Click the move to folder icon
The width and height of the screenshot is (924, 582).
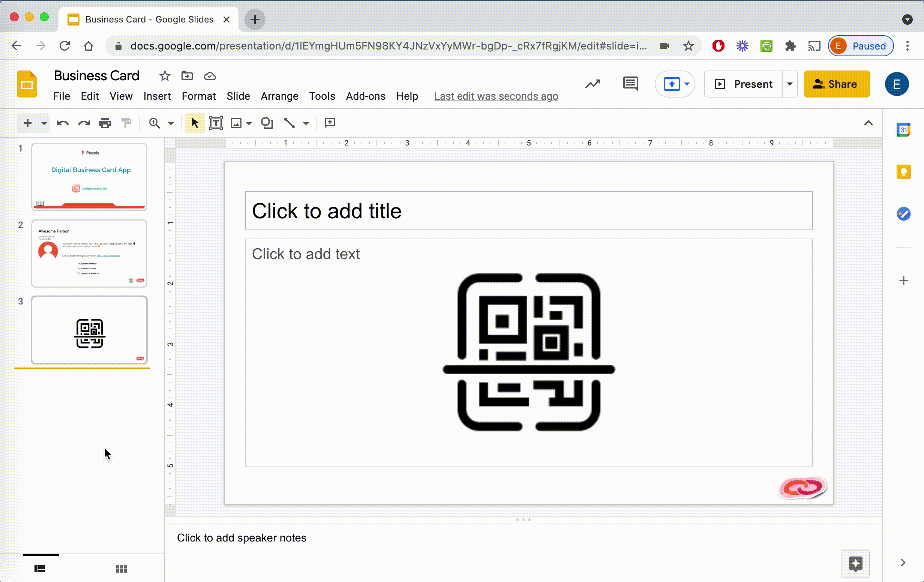click(187, 76)
